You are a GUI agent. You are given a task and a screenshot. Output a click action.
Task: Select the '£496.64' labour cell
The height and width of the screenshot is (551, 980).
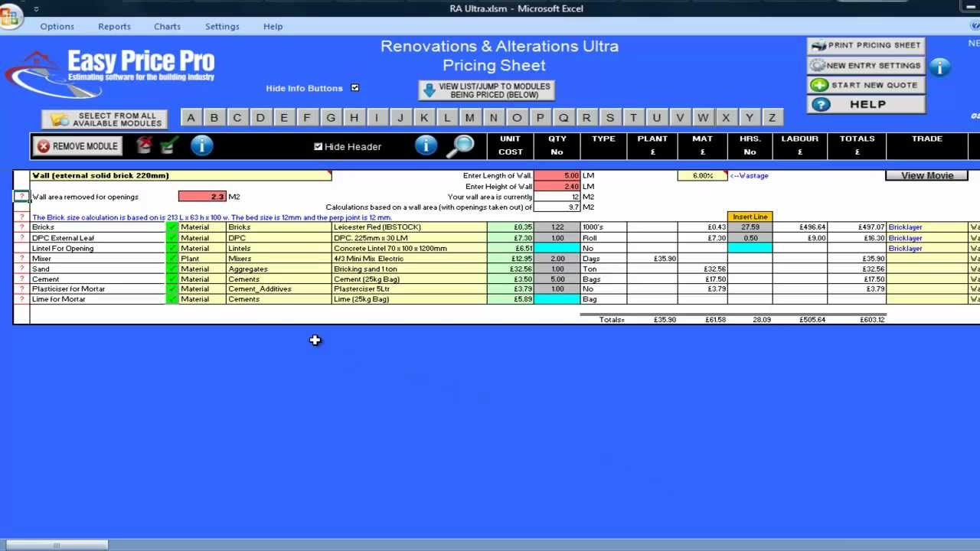(x=800, y=227)
